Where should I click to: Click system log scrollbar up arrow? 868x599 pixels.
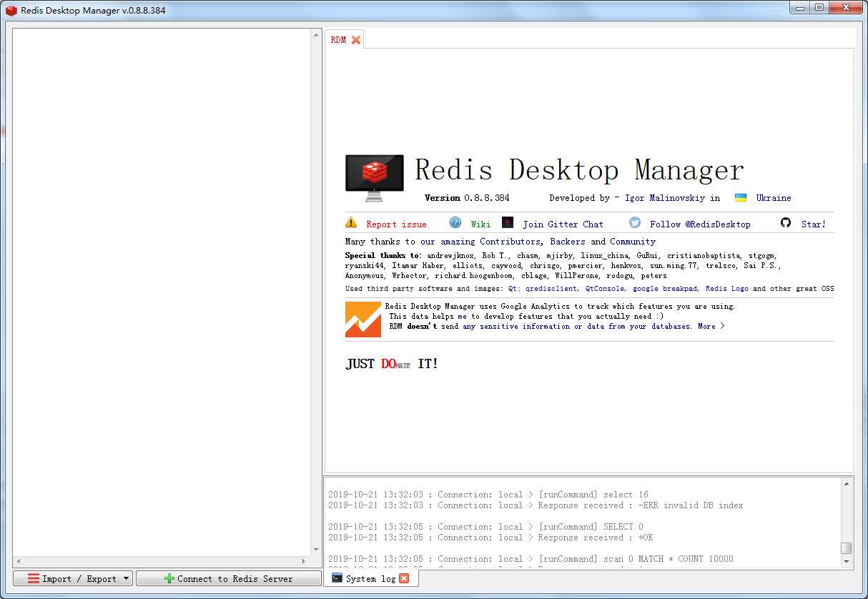coord(847,484)
